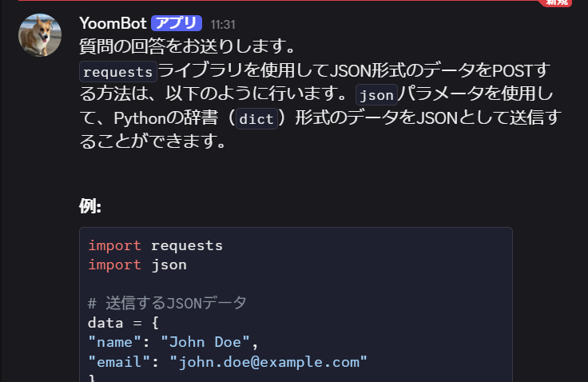Image resolution: width=588 pixels, height=382 pixels.
Task: Click the red new-messages divider line
Action: pyautogui.click(x=272, y=1)
